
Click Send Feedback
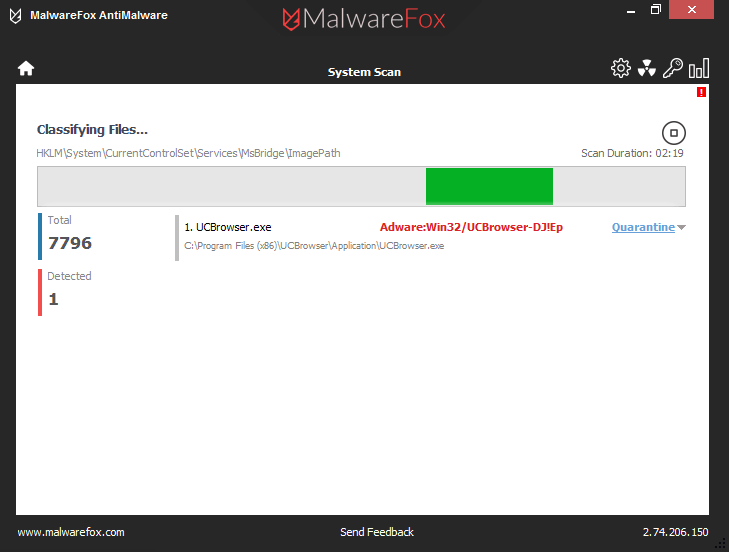[377, 532]
